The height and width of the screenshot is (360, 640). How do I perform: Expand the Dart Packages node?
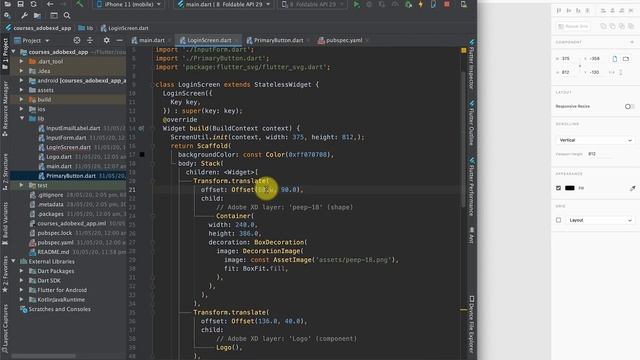pyautogui.click(x=22, y=271)
